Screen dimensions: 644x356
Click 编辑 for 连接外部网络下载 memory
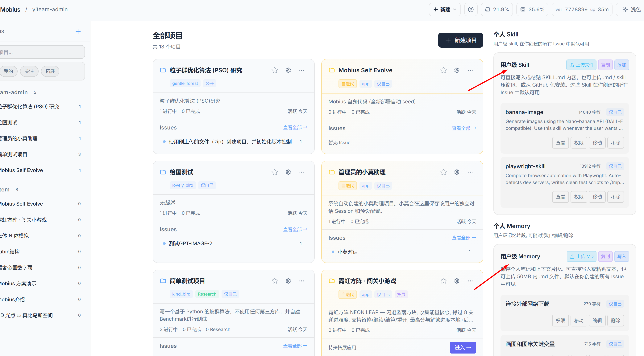coord(597,321)
